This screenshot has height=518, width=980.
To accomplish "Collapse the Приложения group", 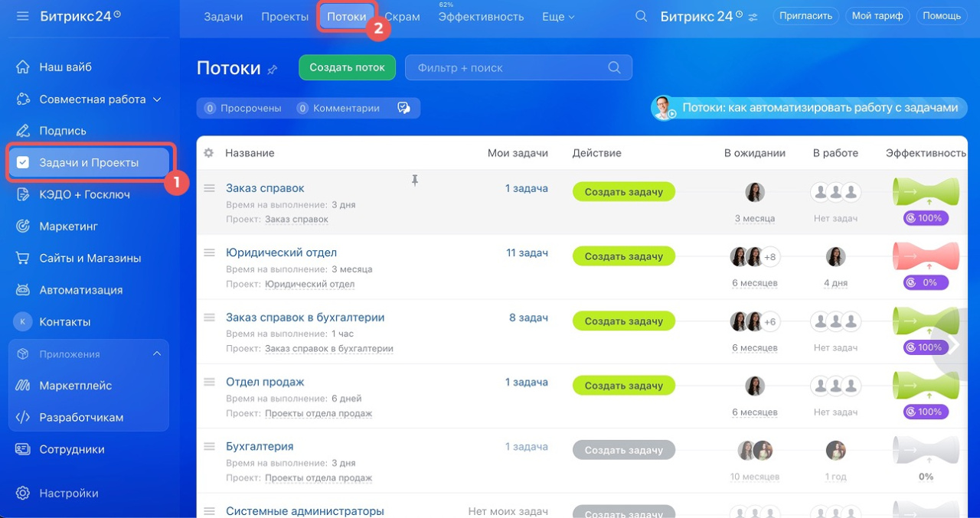I will click(156, 353).
